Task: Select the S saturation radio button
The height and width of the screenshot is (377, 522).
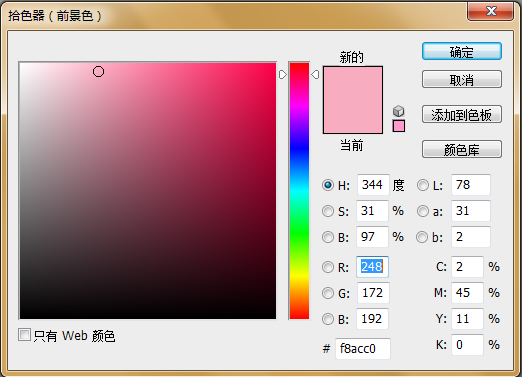Action: [x=328, y=211]
